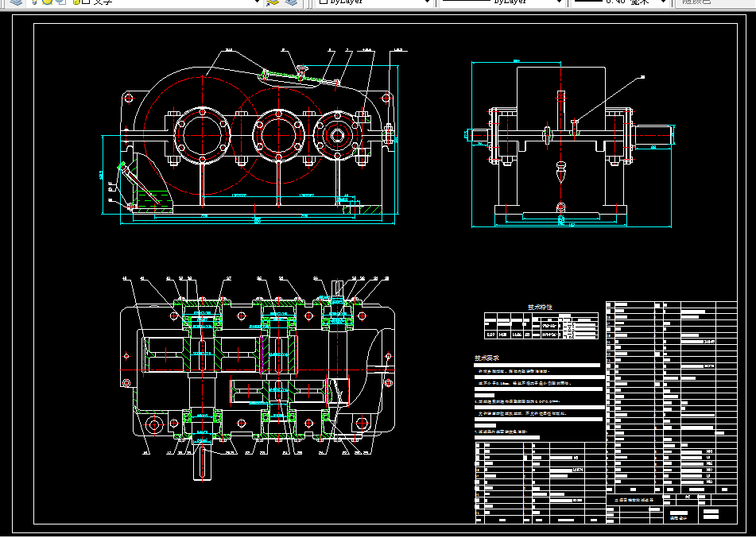The height and width of the screenshot is (538, 756).
Task: Click the Layer Previous icon
Action: (x=291, y=2)
